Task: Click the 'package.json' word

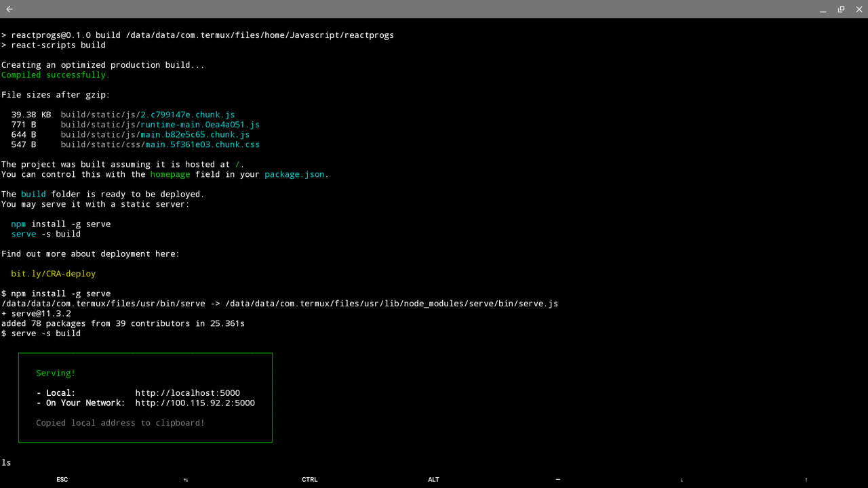Action: coord(295,174)
